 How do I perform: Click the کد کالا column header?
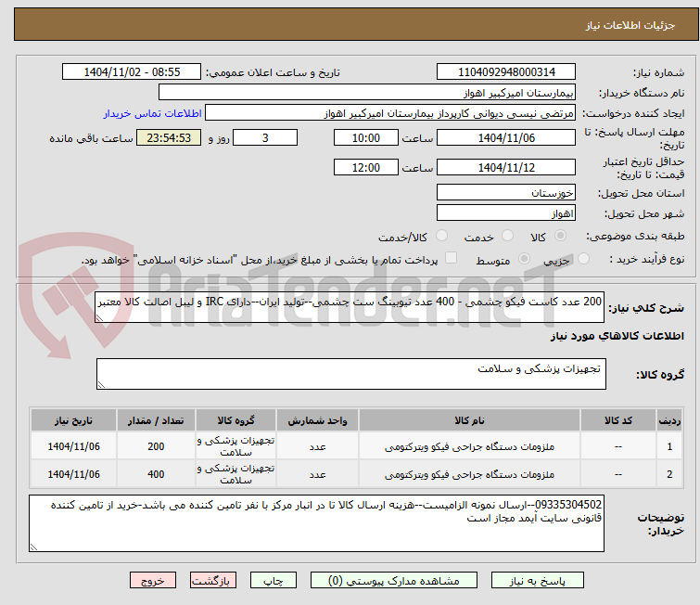click(618, 420)
